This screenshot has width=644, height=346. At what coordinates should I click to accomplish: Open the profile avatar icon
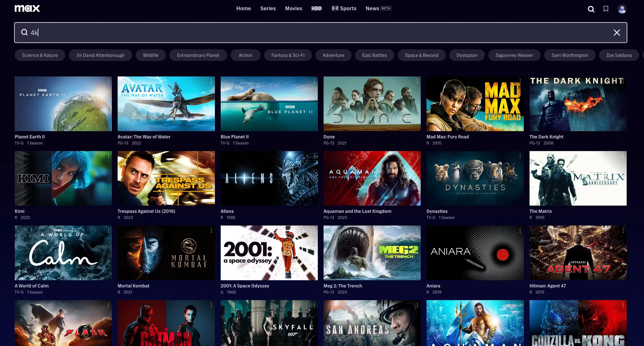point(622,9)
